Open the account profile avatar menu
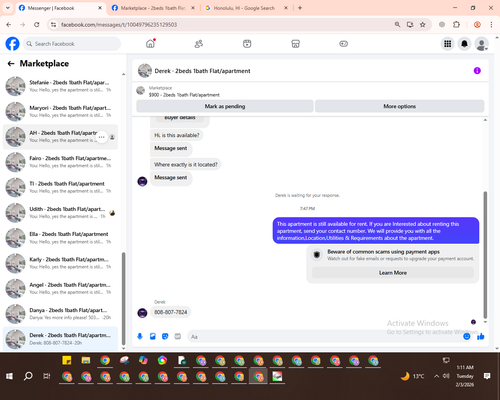Screen dimensions: 500x400 [x=481, y=44]
